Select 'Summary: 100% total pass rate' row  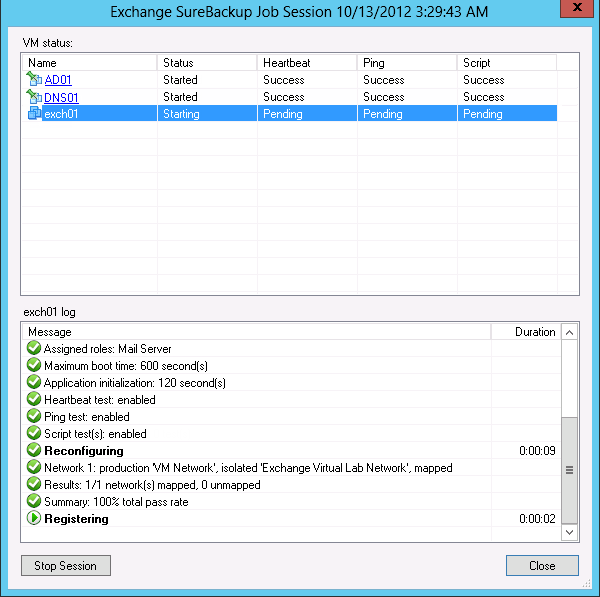[x=292, y=502]
